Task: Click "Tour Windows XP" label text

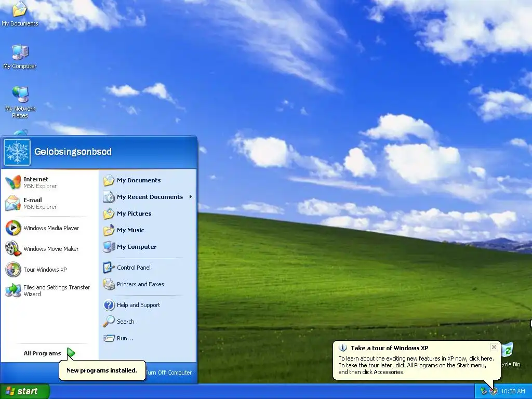Action: (45, 270)
